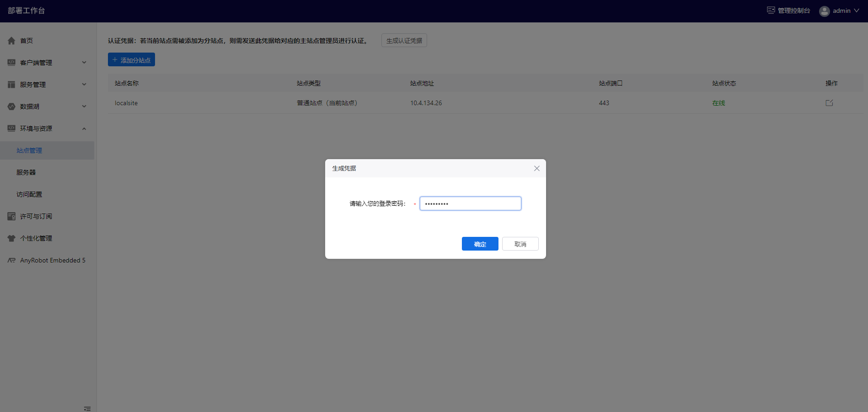The height and width of the screenshot is (412, 868).
Task: Click the 站点名称 column header
Action: (x=127, y=83)
